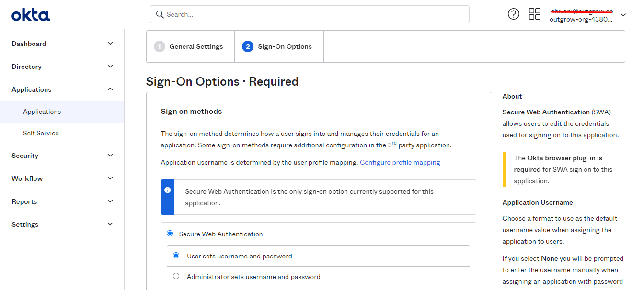Select User sets username and password
Screen dimensions: 644x290
(x=176, y=256)
